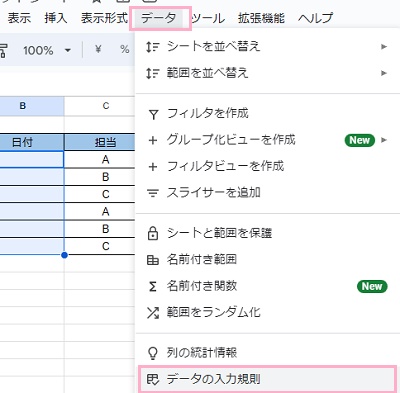Screen dimensions: 400x393
Task: Open the ヘルプ menu
Action: tap(315, 18)
